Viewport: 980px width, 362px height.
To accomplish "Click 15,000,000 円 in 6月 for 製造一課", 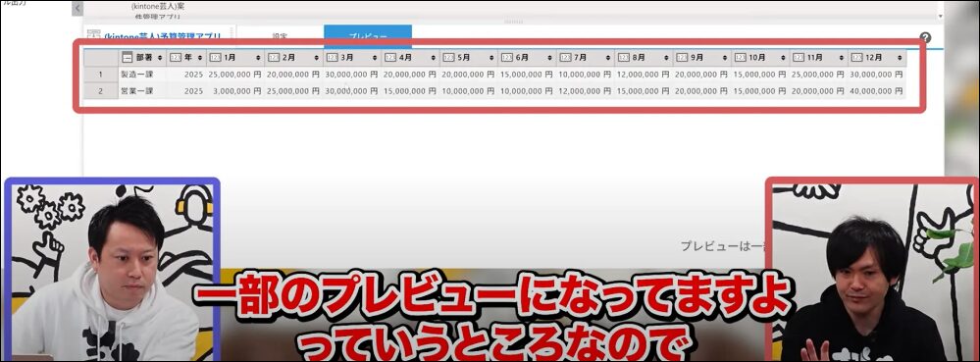I will coord(527,74).
